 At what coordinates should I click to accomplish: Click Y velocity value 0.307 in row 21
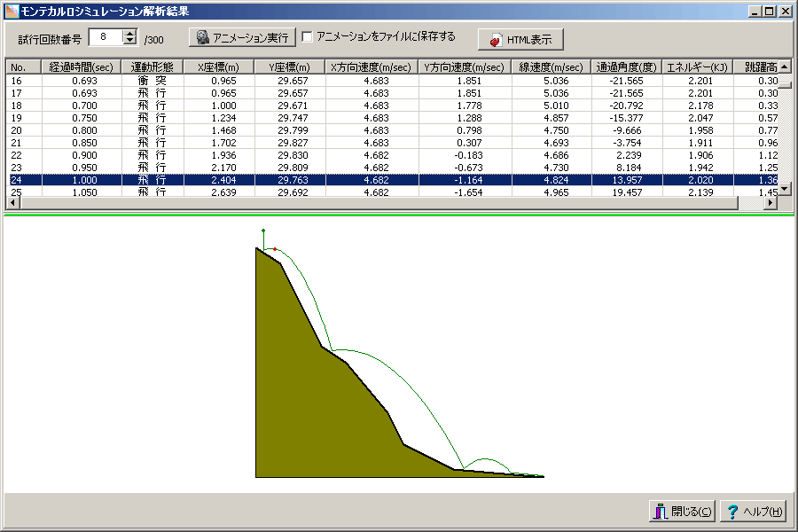[469, 143]
